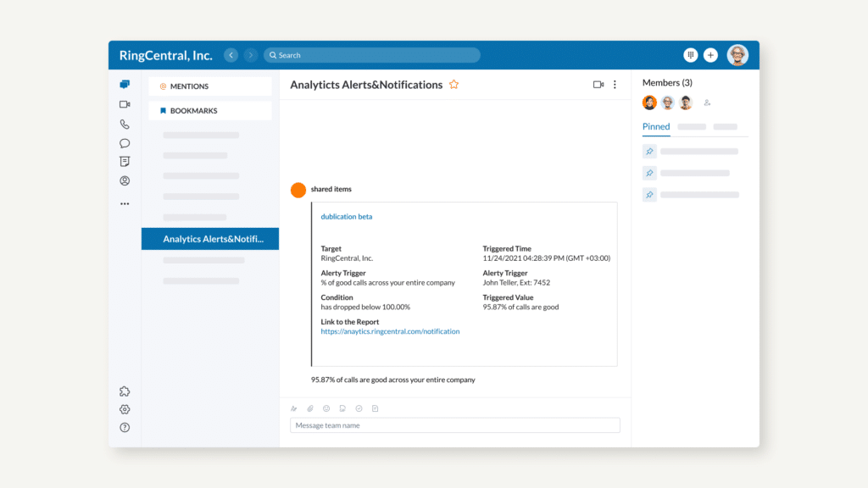Image resolution: width=868 pixels, height=488 pixels.
Task: Unpin the first pinned item
Action: (x=649, y=152)
